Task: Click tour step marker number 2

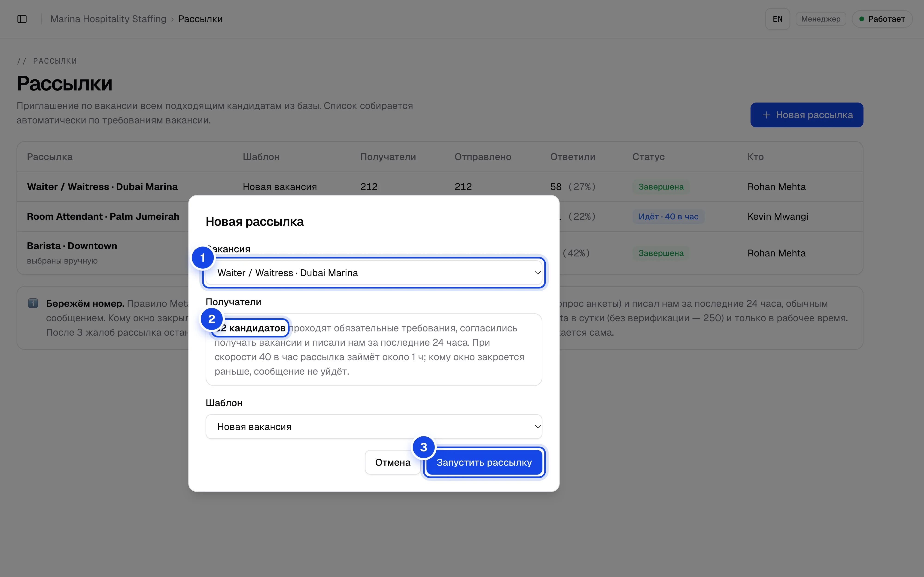Action: click(x=212, y=319)
